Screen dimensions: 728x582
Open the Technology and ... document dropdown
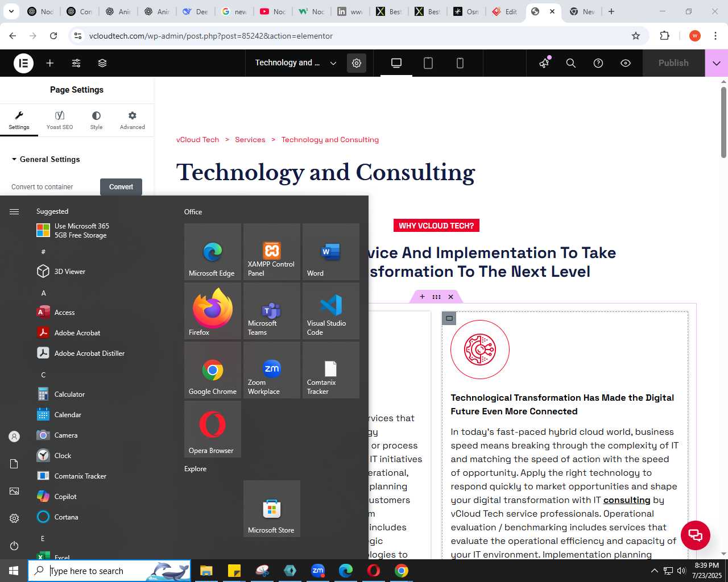coord(296,63)
